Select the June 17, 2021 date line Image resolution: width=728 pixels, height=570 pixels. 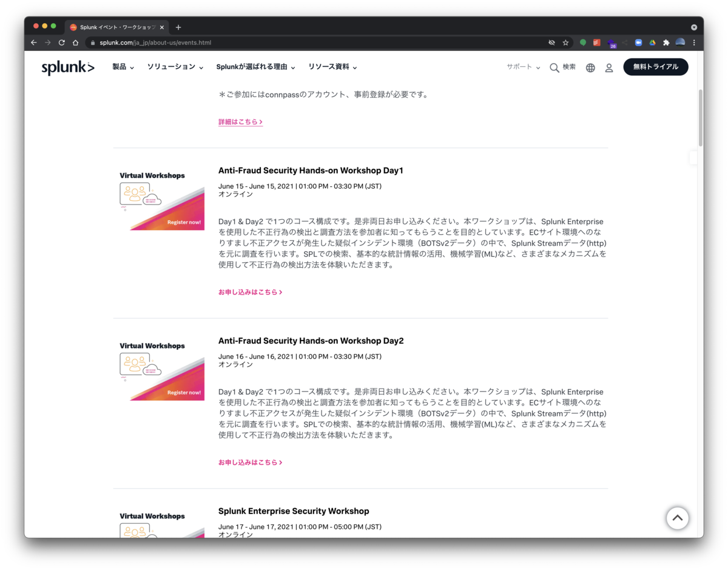pyautogui.click(x=300, y=527)
